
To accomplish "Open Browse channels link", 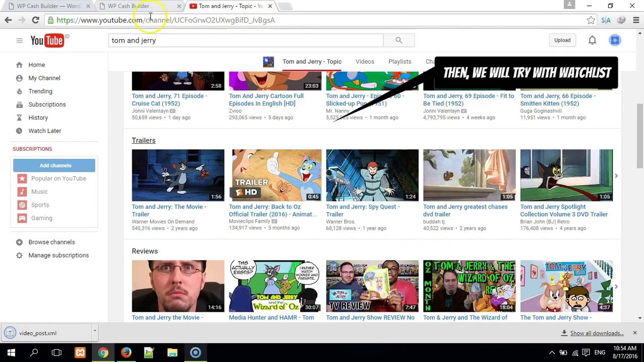I will pos(51,242).
